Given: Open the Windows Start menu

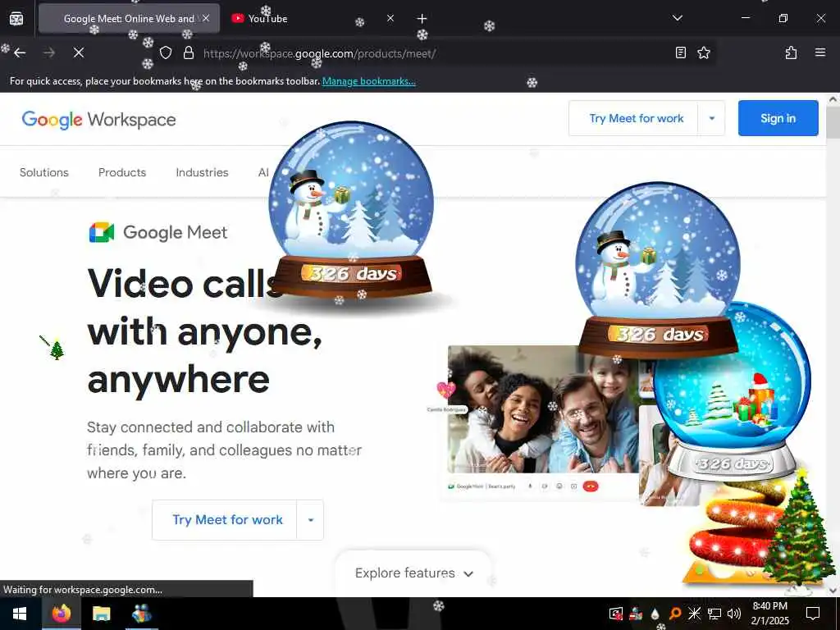Looking at the screenshot, I should [20, 614].
